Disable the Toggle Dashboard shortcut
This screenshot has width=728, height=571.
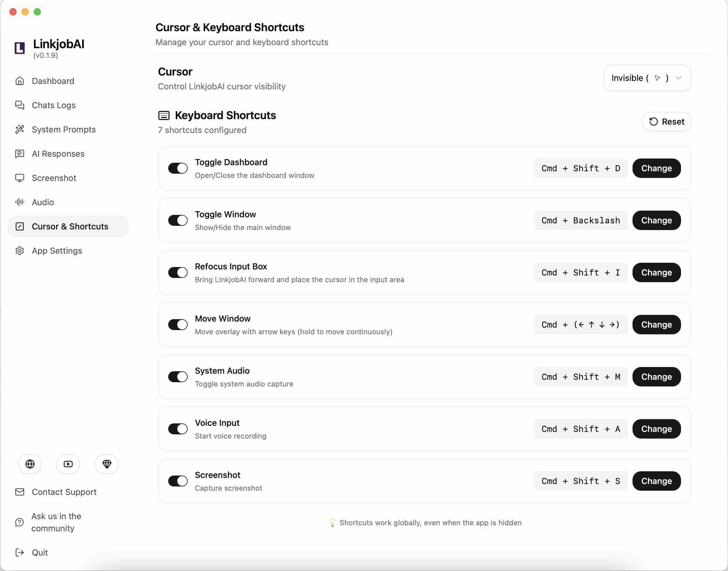tap(178, 168)
